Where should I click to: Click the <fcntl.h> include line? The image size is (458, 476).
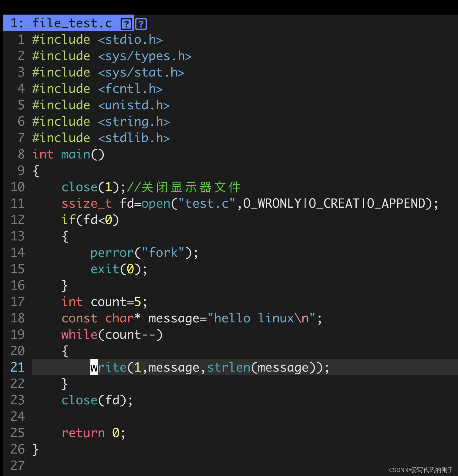(97, 89)
